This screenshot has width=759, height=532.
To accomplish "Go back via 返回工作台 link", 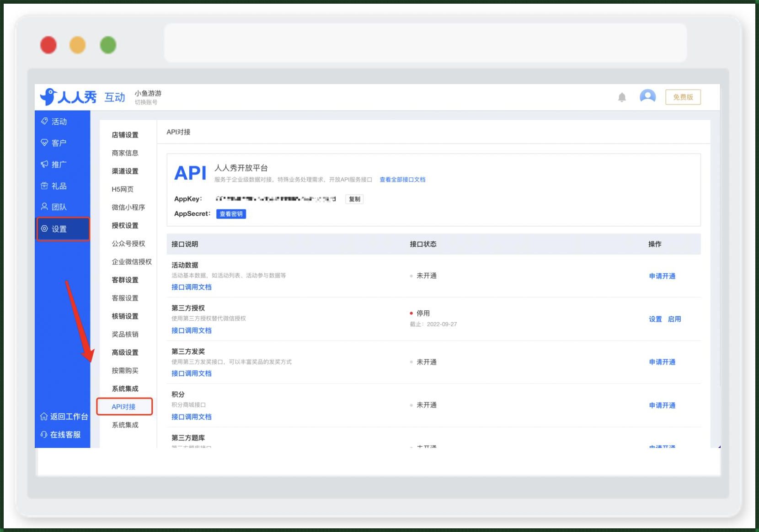I will pos(69,416).
